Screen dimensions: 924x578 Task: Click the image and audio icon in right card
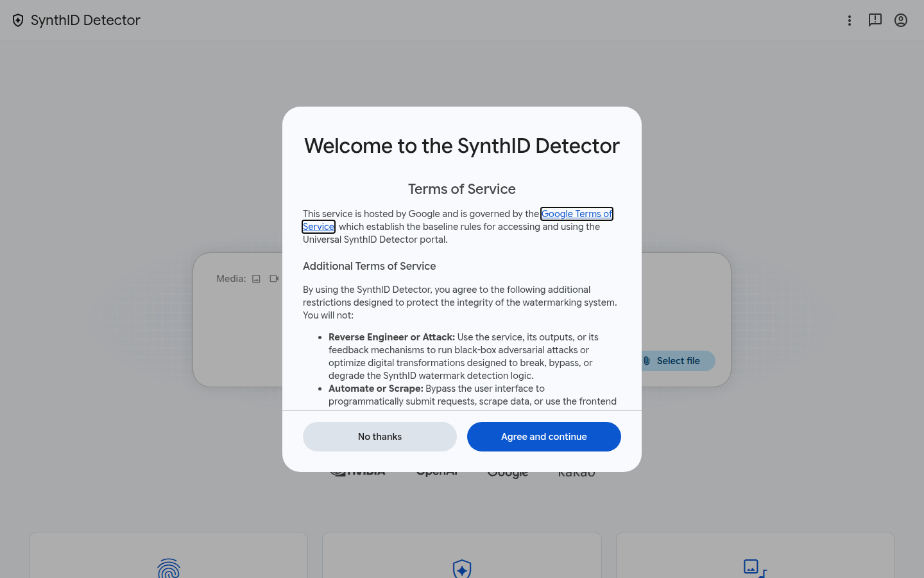pos(755,568)
